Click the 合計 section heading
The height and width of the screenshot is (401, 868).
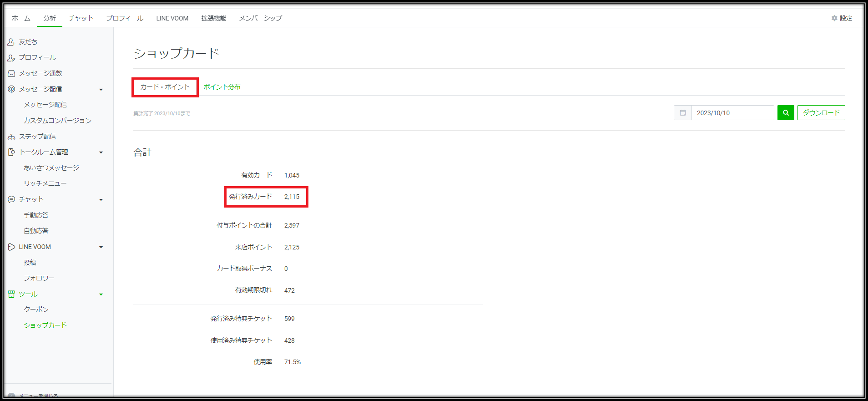[x=142, y=152]
